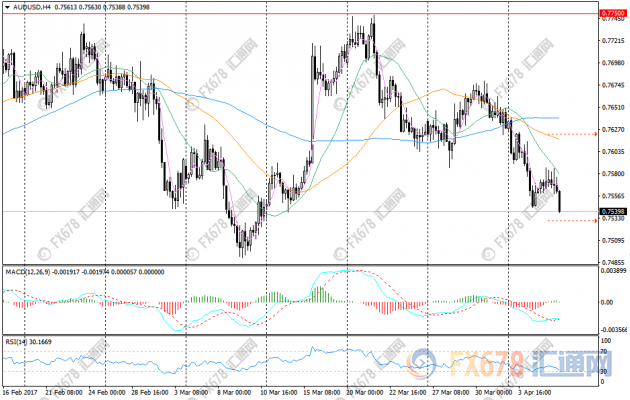
Task: Click the 0.003899 MACD scale value
Action: pos(614,271)
